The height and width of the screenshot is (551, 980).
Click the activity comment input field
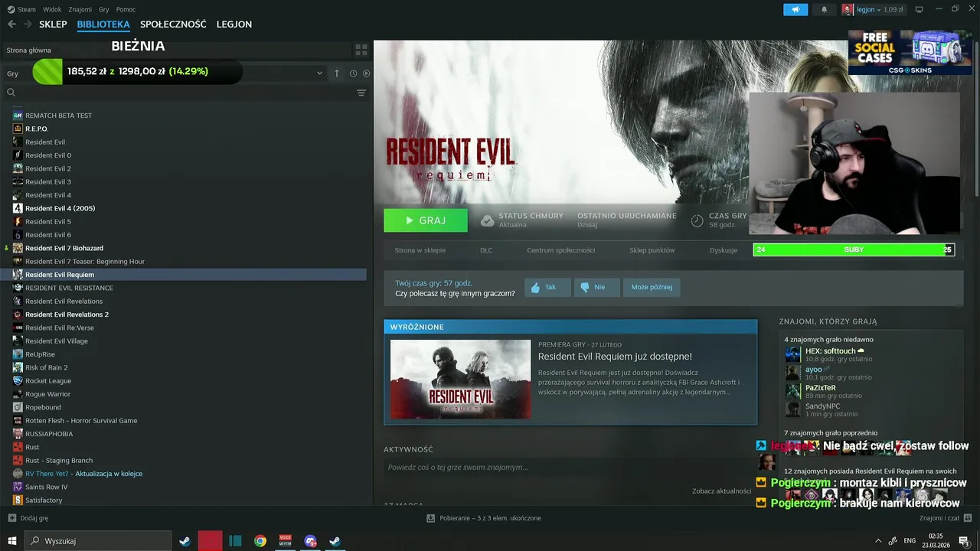570,468
